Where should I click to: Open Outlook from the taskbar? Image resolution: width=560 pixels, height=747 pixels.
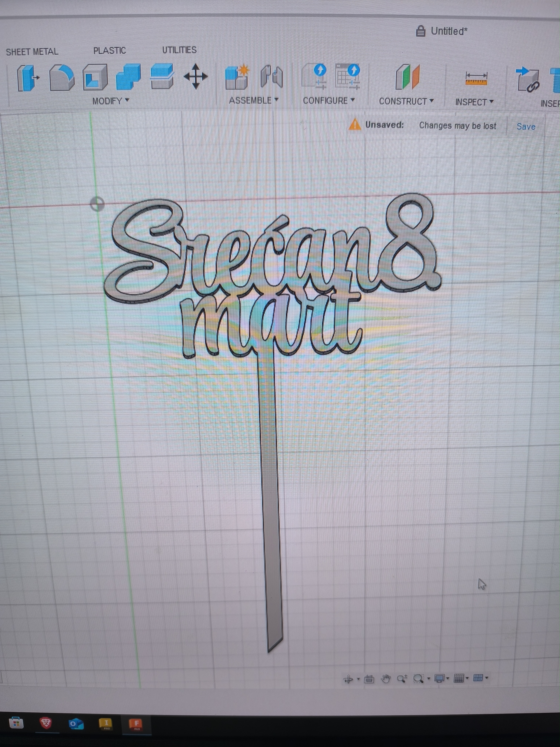point(76,724)
